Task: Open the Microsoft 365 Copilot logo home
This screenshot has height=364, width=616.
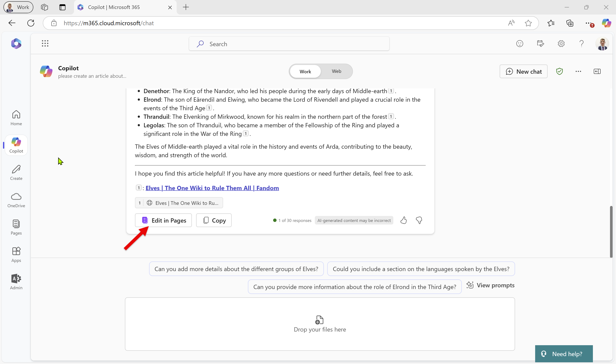Action: 16,44
